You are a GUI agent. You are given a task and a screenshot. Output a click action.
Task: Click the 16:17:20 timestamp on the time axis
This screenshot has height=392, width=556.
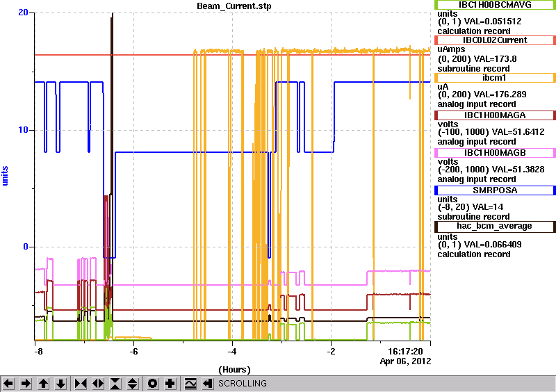(405, 352)
